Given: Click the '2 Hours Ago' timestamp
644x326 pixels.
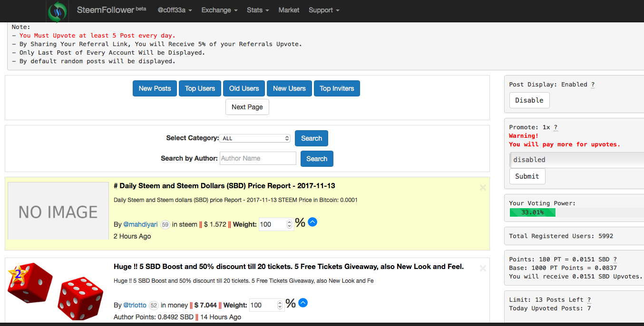Looking at the screenshot, I should click(x=132, y=236).
